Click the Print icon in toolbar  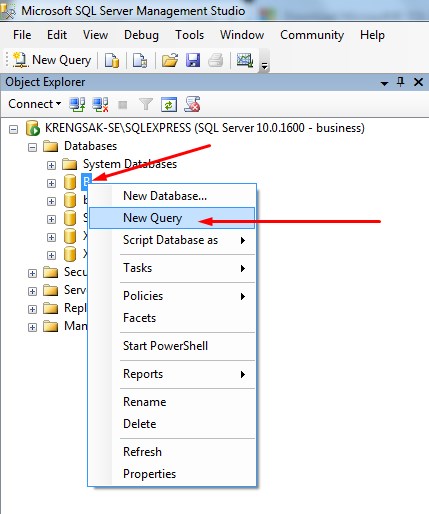coord(216,61)
